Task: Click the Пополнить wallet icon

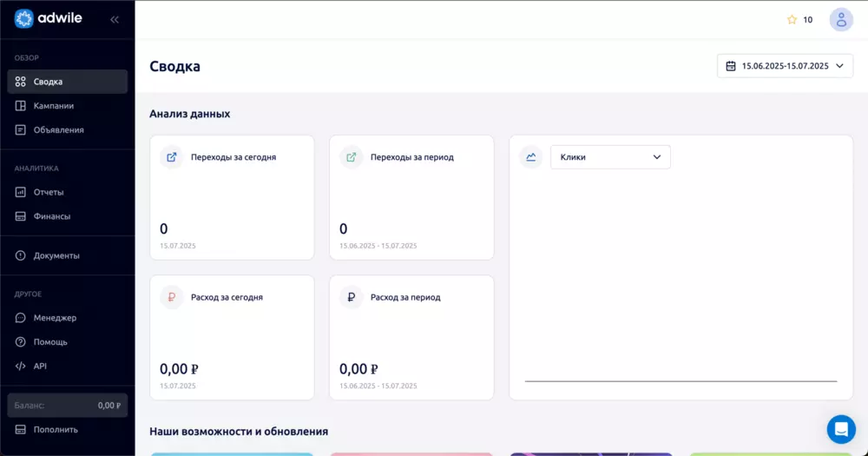Action: point(21,429)
